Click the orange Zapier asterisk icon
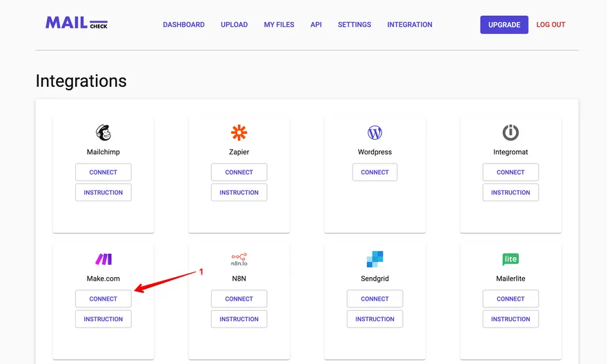The image size is (607, 364). click(239, 132)
